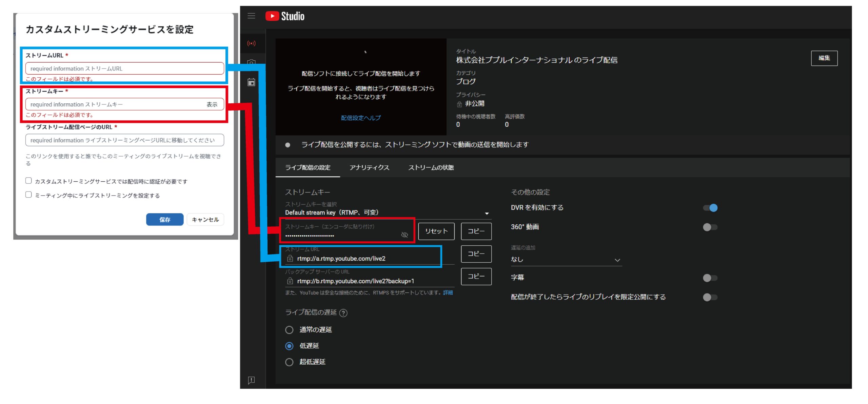Switch to the ライブ配信の設定 tab
Image resolution: width=868 pixels, height=404 pixels.
(308, 167)
